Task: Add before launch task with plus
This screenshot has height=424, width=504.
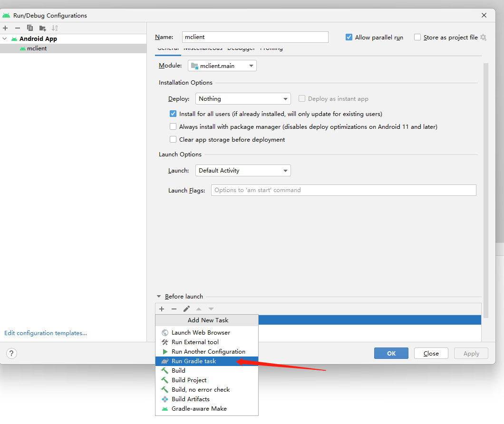Action: [162, 309]
